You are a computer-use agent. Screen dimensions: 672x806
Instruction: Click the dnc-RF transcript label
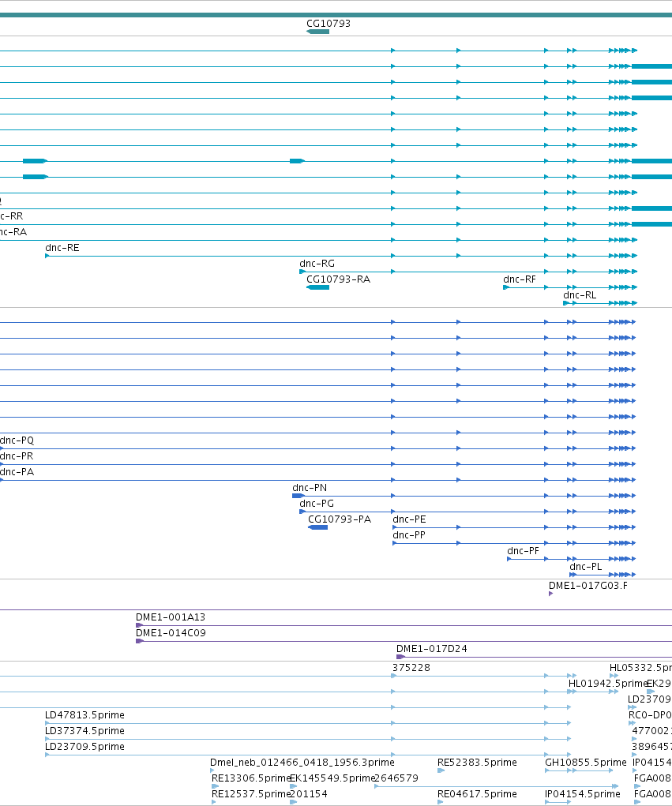520,279
